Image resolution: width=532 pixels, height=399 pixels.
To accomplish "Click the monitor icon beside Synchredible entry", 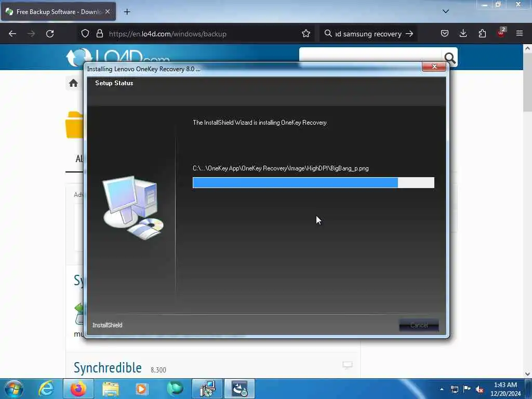I will pos(348,365).
